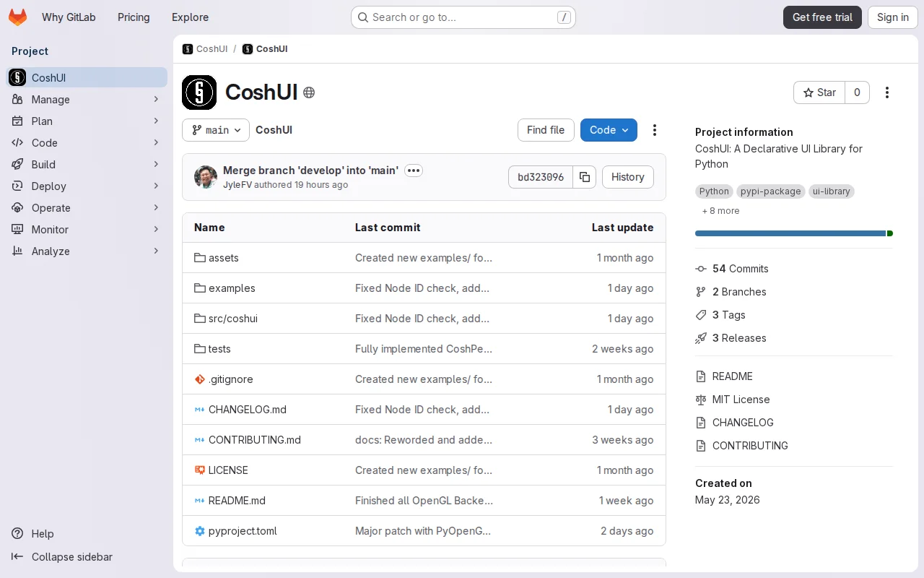
Task: Click the Code brackets sidebar icon
Action: (x=17, y=142)
